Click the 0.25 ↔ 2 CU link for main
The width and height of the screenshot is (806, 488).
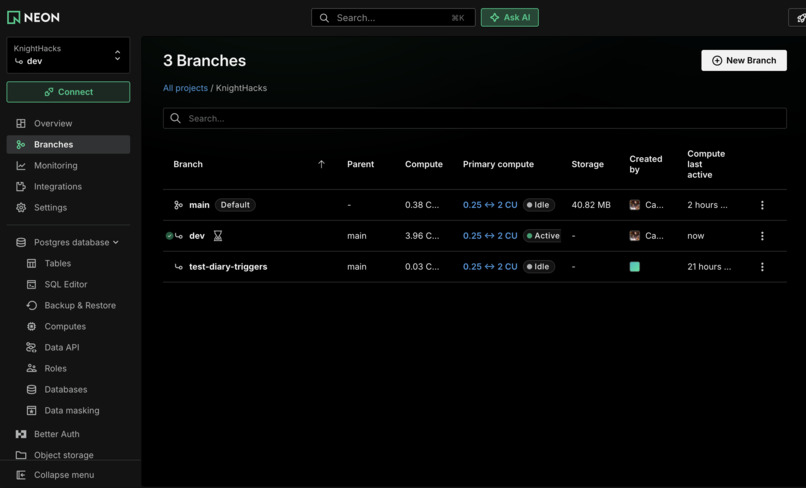(x=490, y=205)
